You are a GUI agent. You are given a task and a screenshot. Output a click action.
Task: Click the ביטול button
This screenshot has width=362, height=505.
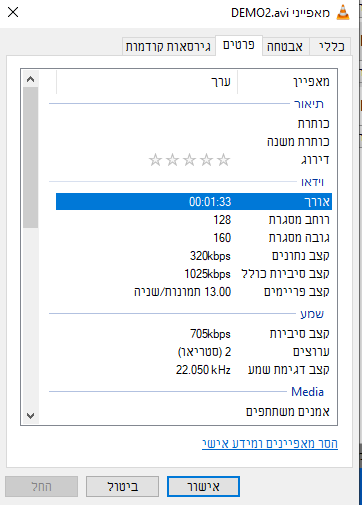click(122, 487)
